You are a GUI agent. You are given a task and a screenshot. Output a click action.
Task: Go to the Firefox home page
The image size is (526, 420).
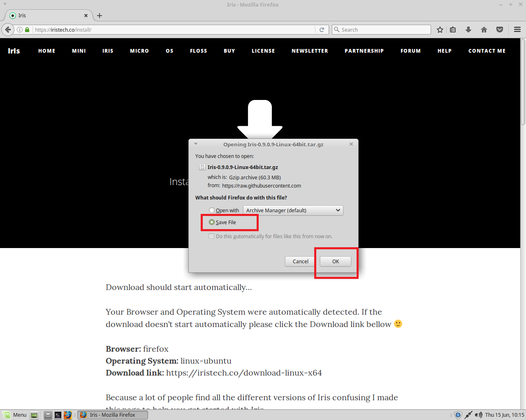[x=484, y=30]
